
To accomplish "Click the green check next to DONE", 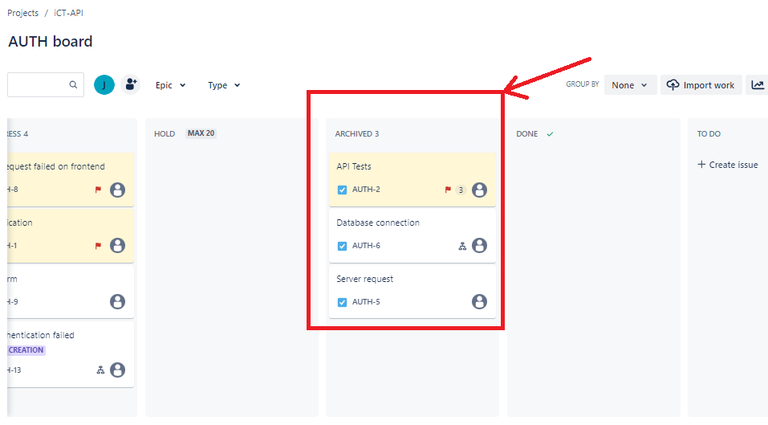I will (550, 134).
